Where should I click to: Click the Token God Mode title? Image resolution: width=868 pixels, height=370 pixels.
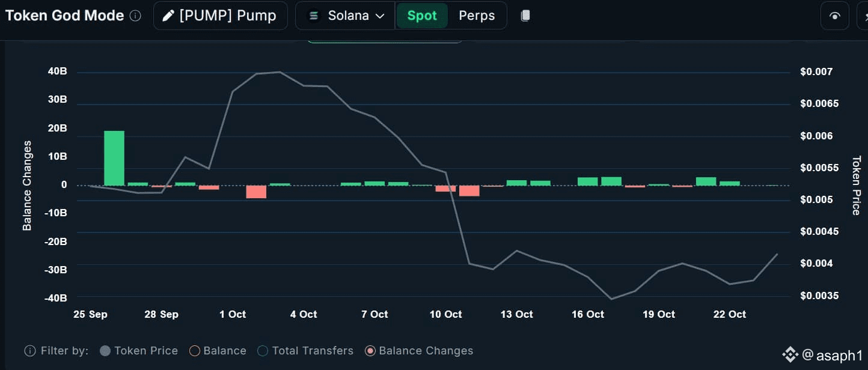pos(64,16)
